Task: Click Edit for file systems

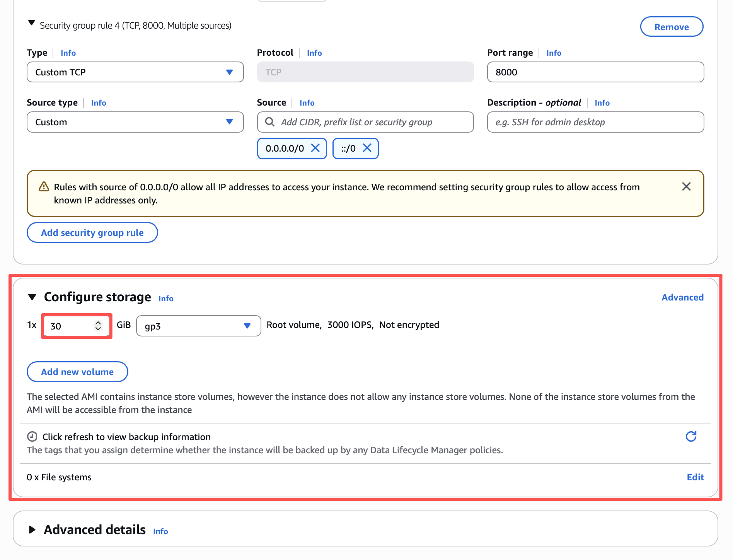Action: pyautogui.click(x=695, y=477)
